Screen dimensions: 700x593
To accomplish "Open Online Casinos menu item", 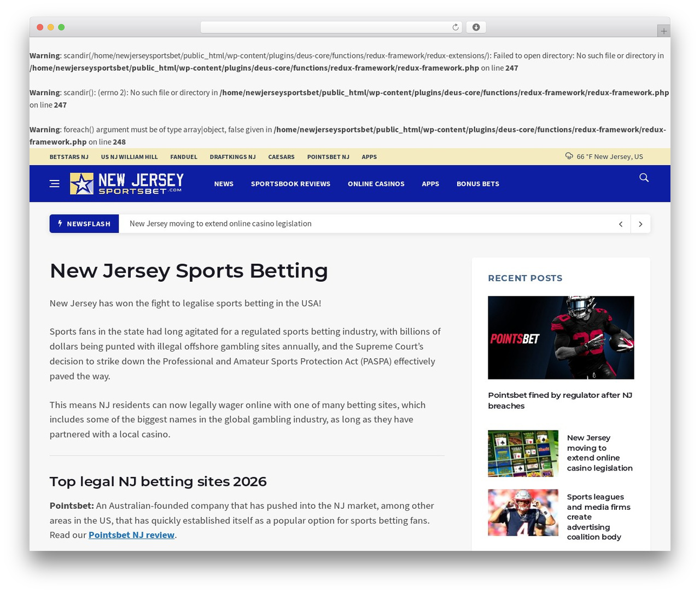I will click(376, 184).
